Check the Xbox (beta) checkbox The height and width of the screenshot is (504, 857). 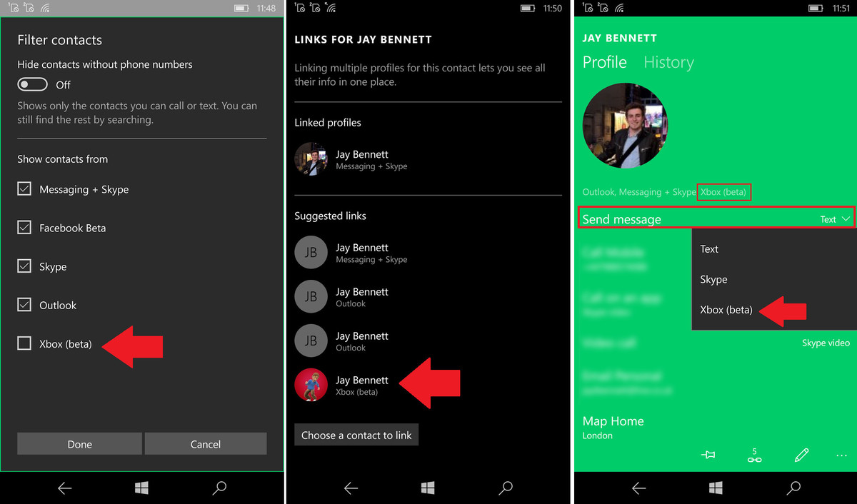[x=24, y=343]
